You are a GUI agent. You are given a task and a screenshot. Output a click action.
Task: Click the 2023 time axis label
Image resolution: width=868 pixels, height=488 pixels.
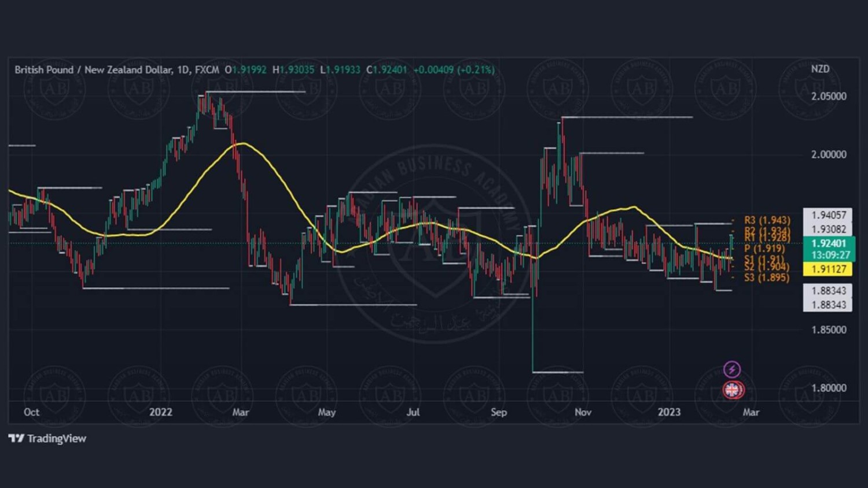coord(669,412)
